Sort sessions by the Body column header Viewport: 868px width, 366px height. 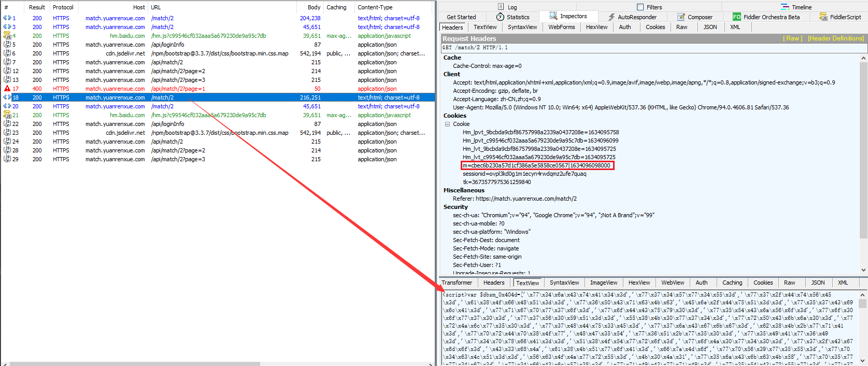point(314,7)
